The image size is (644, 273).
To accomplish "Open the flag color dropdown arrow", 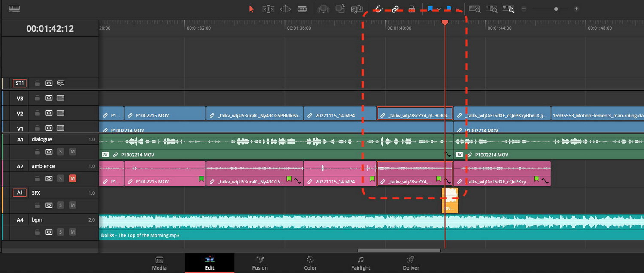I will coord(439,9).
